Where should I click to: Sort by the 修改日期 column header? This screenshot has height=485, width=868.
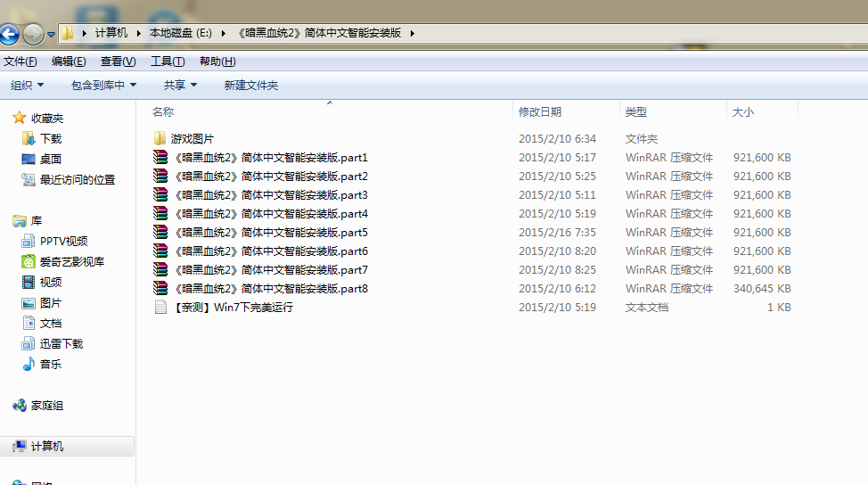540,111
